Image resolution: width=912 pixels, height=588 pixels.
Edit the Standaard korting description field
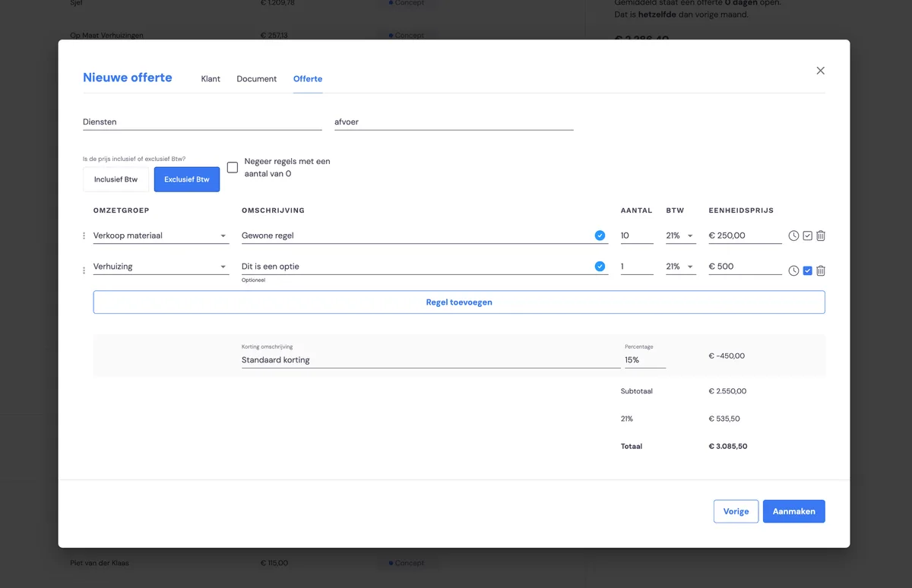431,360
